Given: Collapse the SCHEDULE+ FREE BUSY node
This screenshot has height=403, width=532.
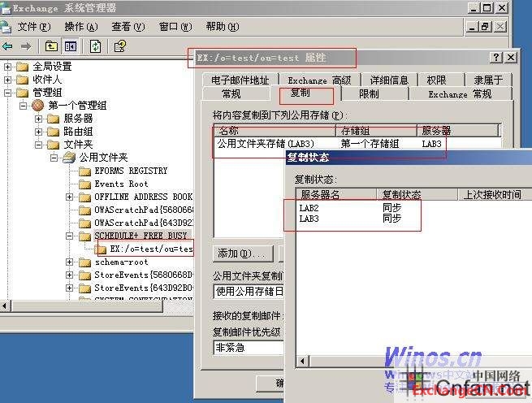Looking at the screenshot, I should [x=70, y=236].
